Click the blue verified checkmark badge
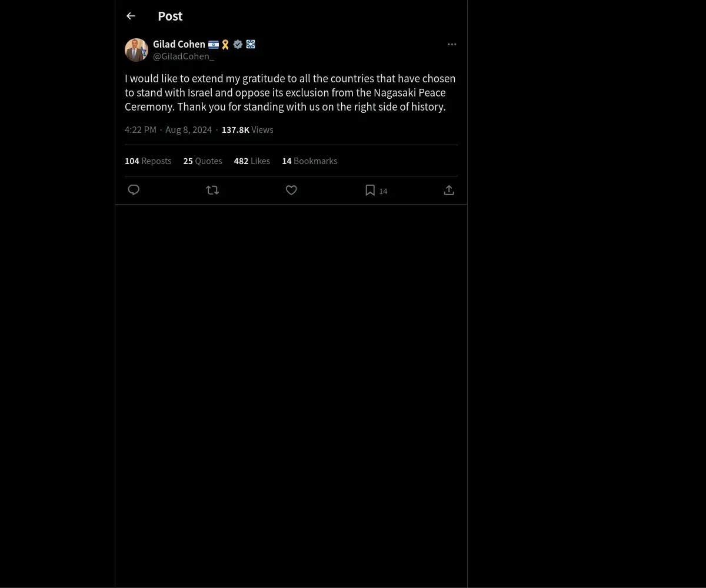The width and height of the screenshot is (706, 588). click(238, 44)
